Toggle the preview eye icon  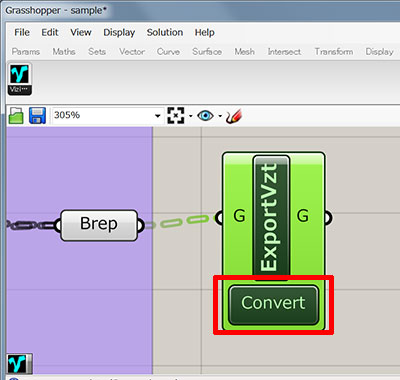[205, 116]
